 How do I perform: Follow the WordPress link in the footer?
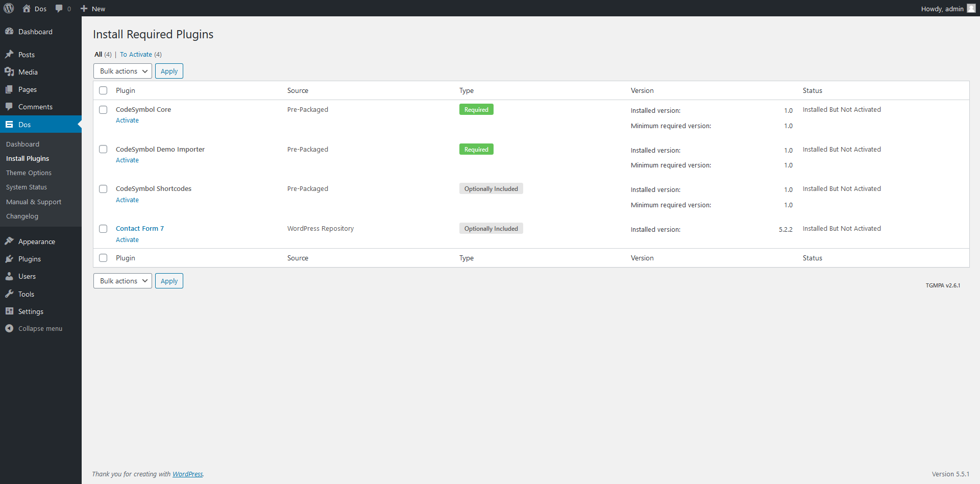pyautogui.click(x=187, y=474)
